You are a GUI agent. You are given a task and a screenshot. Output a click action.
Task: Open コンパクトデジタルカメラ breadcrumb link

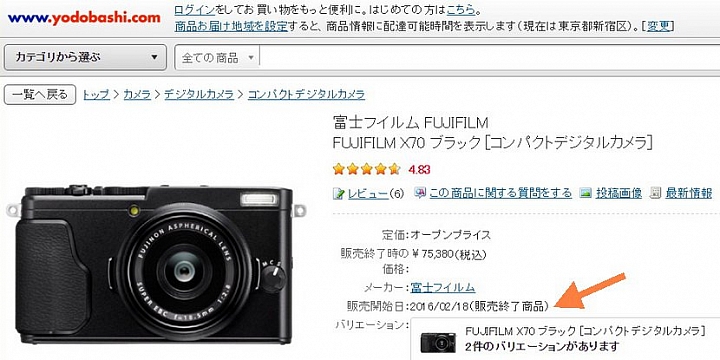click(306, 95)
